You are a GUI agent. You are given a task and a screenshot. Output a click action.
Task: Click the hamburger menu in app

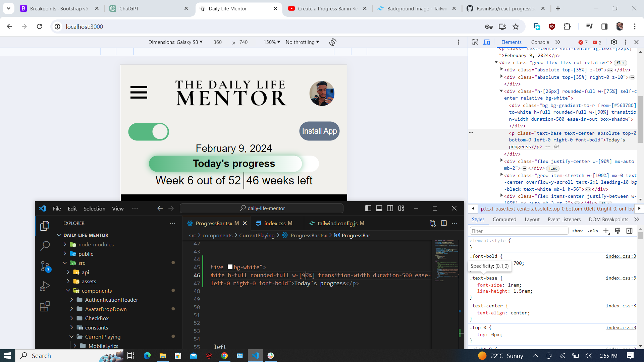[x=139, y=93]
